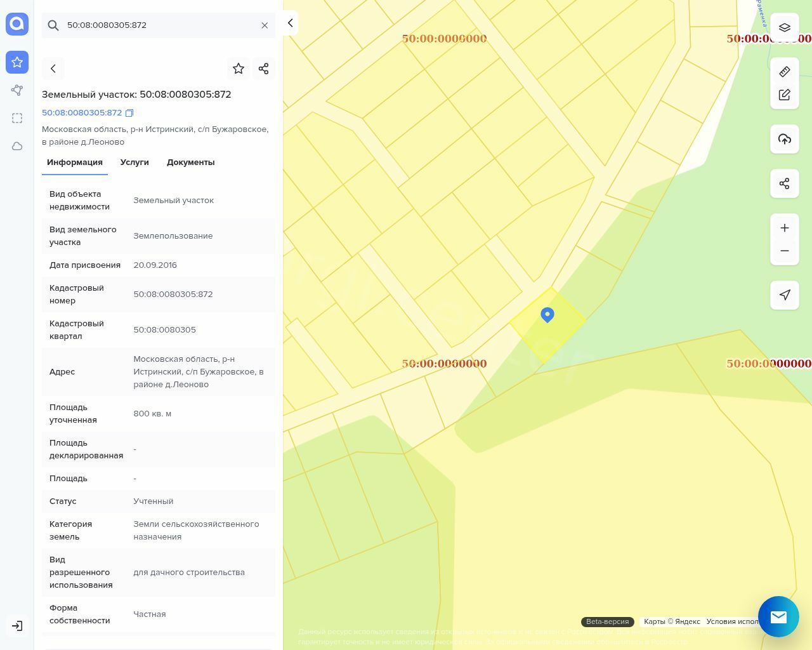Collapse the left information panel
This screenshot has width=812, height=650.
290,23
